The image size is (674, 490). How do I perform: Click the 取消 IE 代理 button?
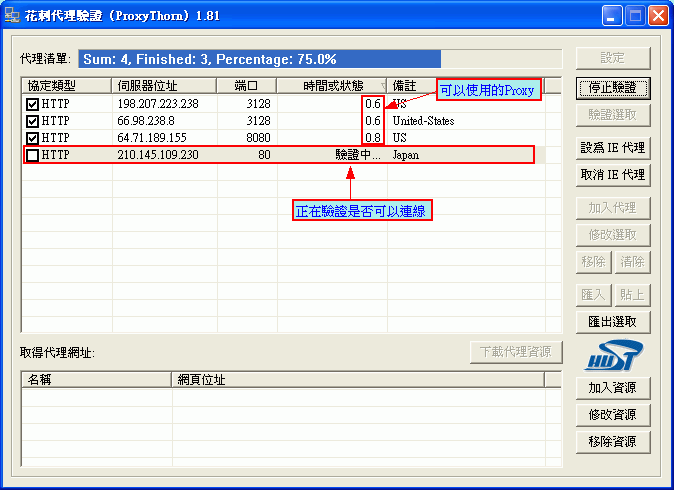pyautogui.click(x=613, y=175)
